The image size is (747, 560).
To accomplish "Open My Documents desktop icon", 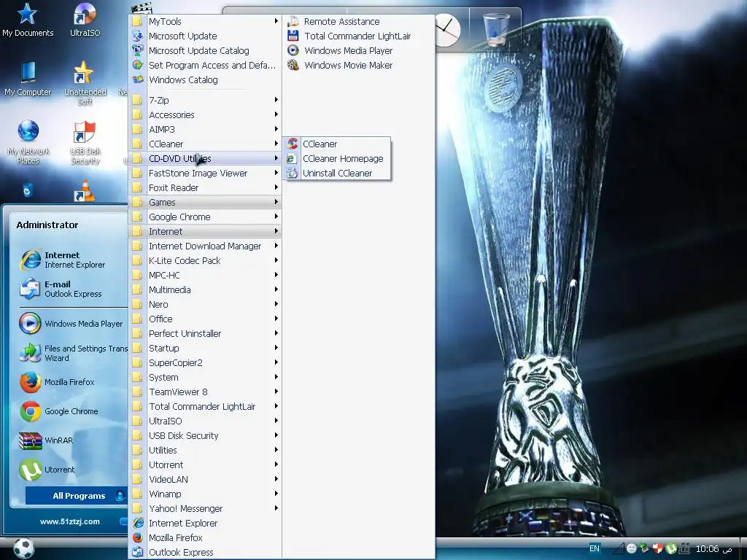I will click(x=27, y=20).
